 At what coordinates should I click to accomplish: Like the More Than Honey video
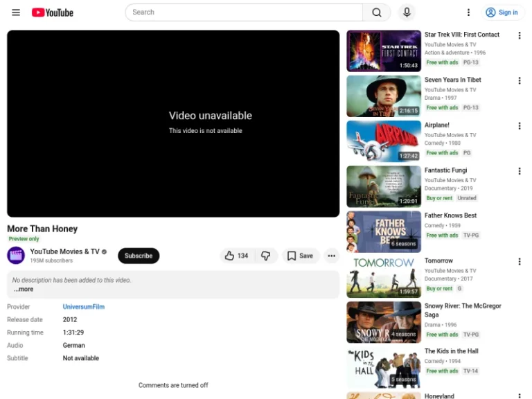point(236,256)
